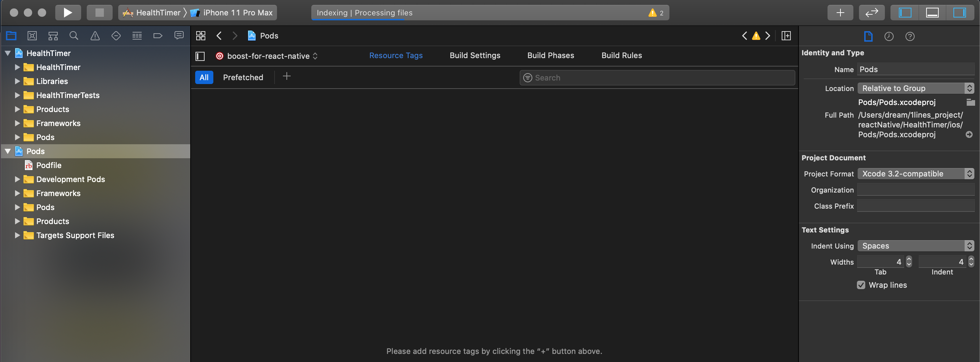Viewport: 980px width, 362px height.
Task: Expand the Development Pods folder
Action: coord(17,179)
